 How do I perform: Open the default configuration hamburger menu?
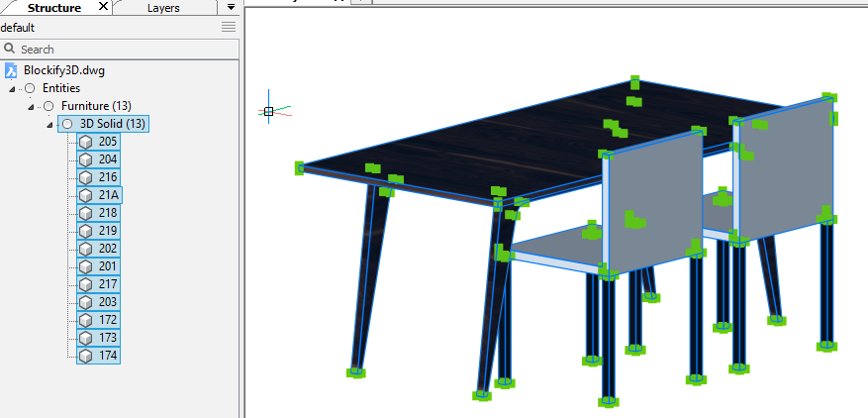click(229, 27)
